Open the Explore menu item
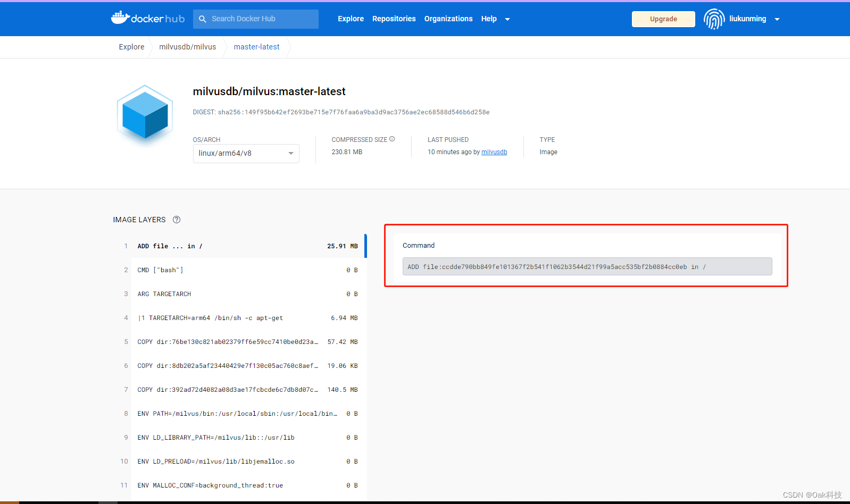 pos(351,19)
